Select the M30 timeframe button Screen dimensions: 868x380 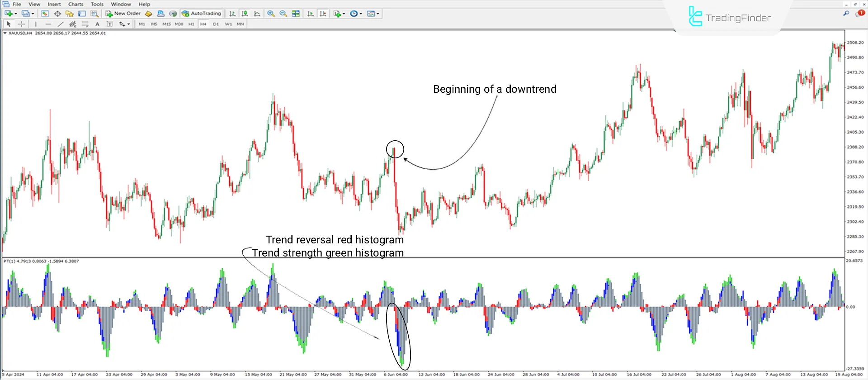[x=179, y=24]
